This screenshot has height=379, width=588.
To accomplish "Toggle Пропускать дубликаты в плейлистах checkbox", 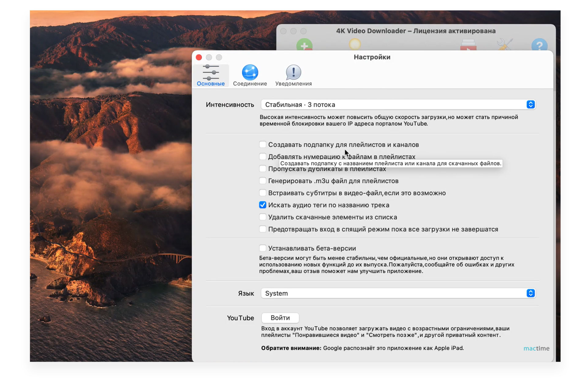I will pyautogui.click(x=262, y=169).
